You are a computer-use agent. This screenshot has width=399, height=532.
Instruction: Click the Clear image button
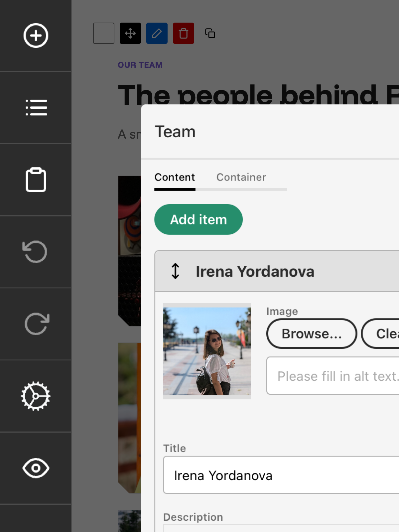pos(380,333)
